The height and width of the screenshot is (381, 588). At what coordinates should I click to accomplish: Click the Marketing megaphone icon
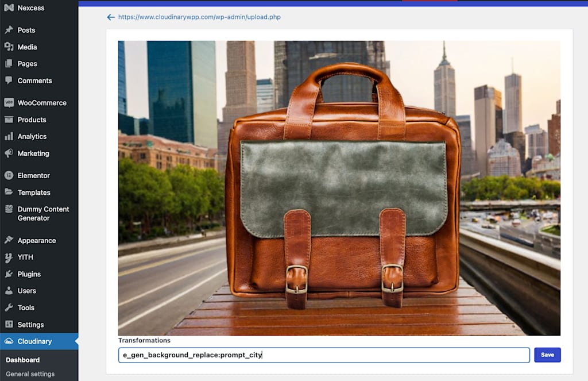click(x=9, y=153)
